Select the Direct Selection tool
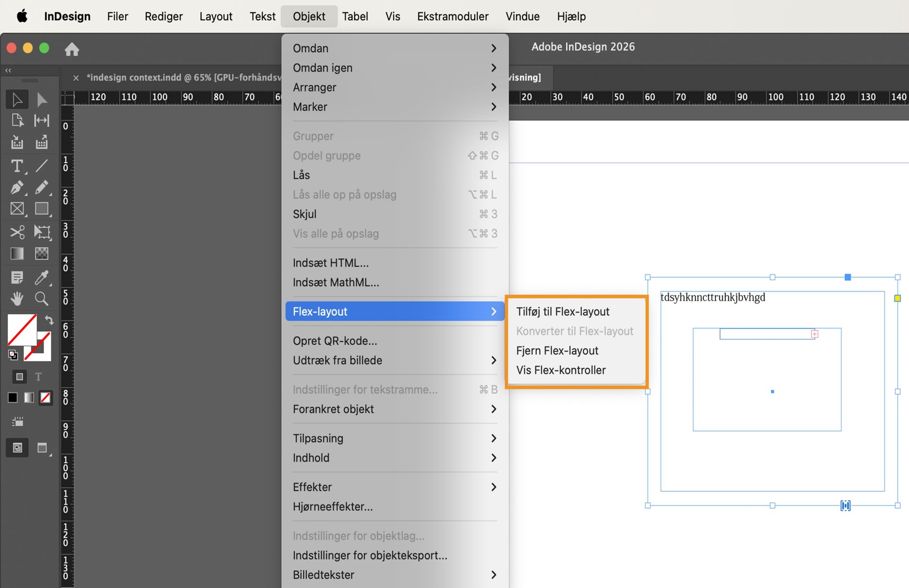The image size is (909, 588). point(42,98)
